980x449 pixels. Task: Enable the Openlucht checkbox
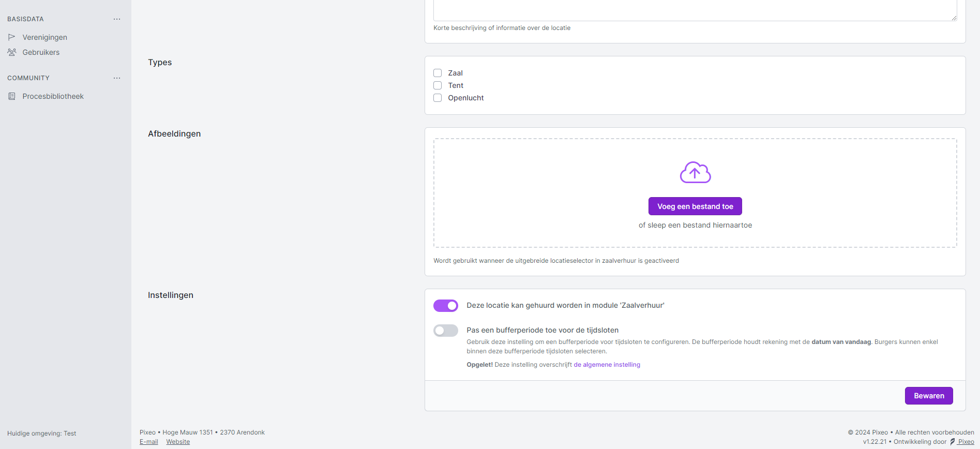[x=438, y=98]
